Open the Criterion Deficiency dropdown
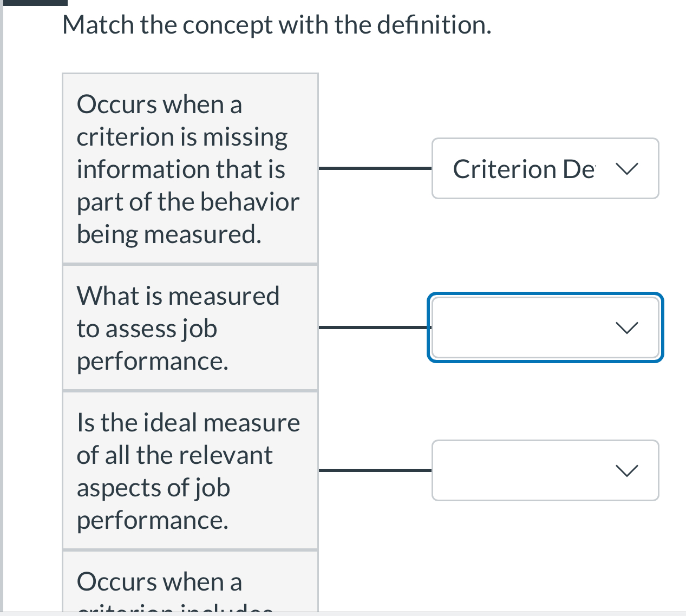 [x=545, y=168]
